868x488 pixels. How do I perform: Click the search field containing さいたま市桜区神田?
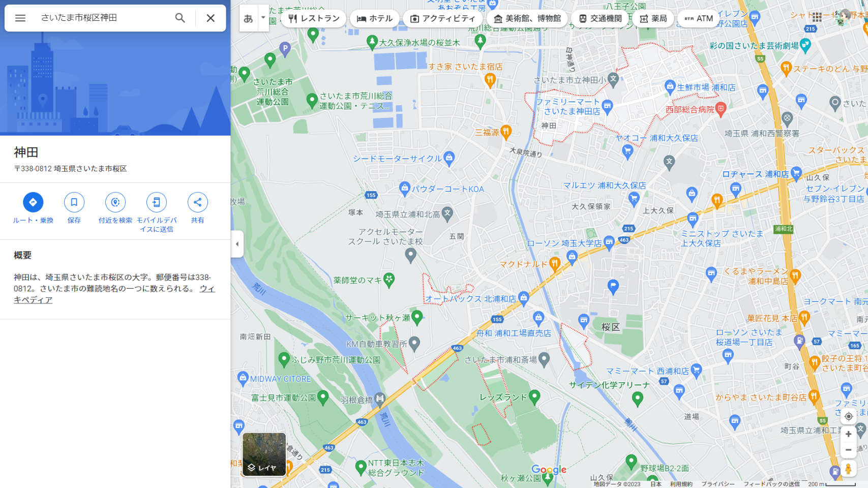click(x=102, y=18)
